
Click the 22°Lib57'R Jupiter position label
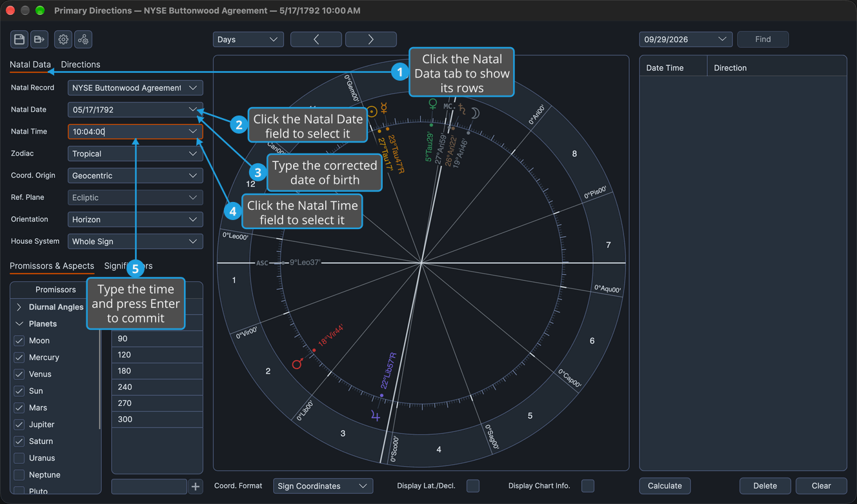[389, 370]
